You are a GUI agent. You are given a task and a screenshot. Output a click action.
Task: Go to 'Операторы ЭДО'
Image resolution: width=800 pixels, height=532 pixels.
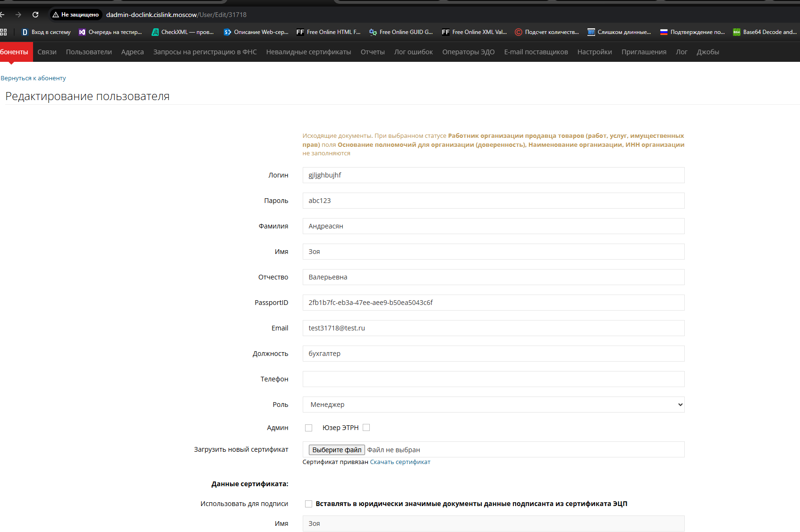[x=468, y=52]
